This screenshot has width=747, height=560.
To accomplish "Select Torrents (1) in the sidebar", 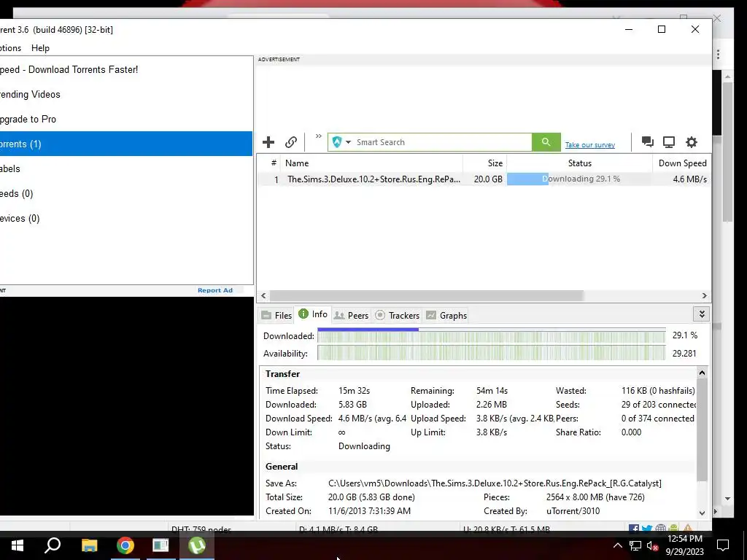I will pos(125,144).
